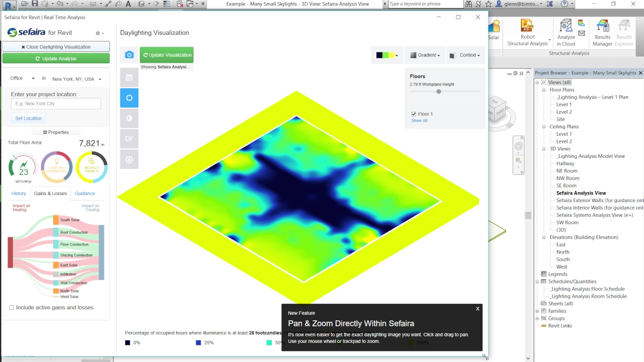Open the gear menu beside Sefaira for Revit logo
The image size is (644, 362).
100,33
